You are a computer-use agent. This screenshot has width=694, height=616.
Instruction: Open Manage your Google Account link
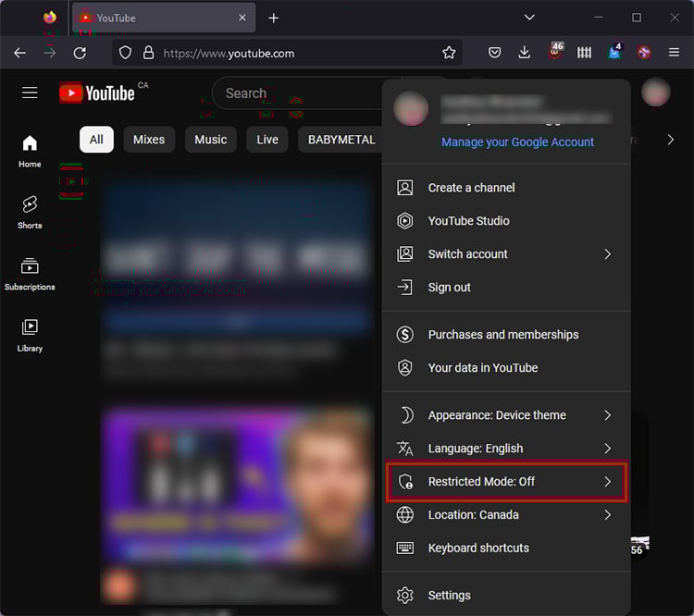point(517,142)
